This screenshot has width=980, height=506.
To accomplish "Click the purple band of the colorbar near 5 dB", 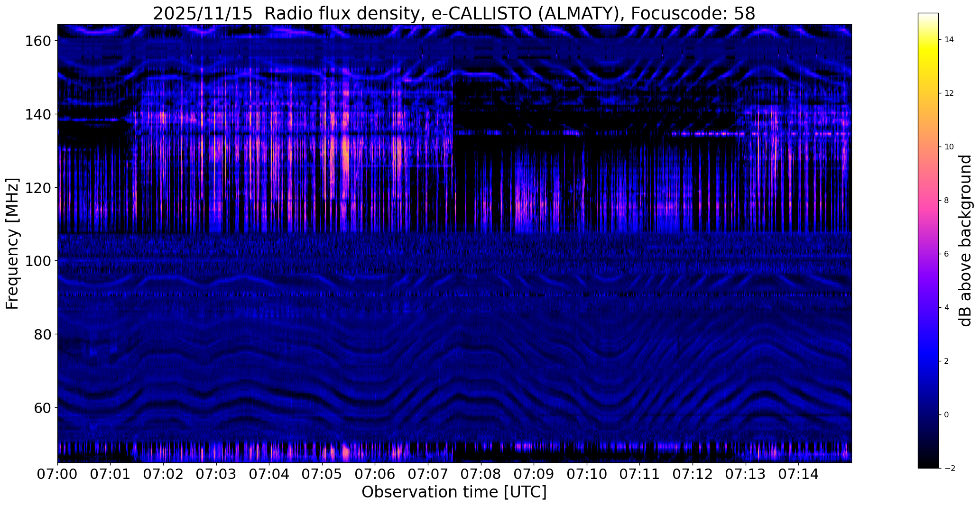I will pyautogui.click(x=928, y=281).
